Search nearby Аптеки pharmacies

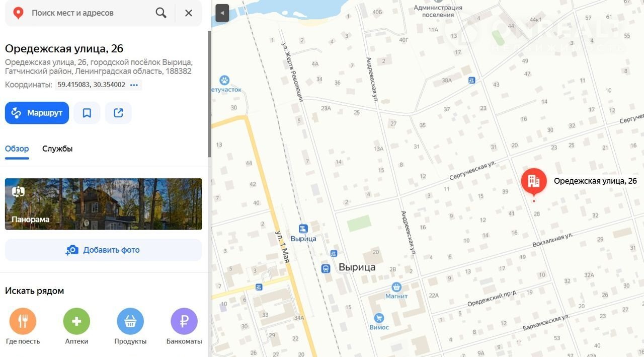pyautogui.click(x=76, y=321)
